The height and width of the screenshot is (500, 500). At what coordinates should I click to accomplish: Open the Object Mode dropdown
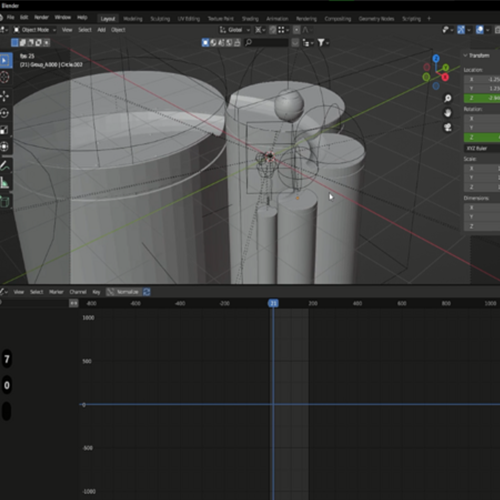[35, 30]
